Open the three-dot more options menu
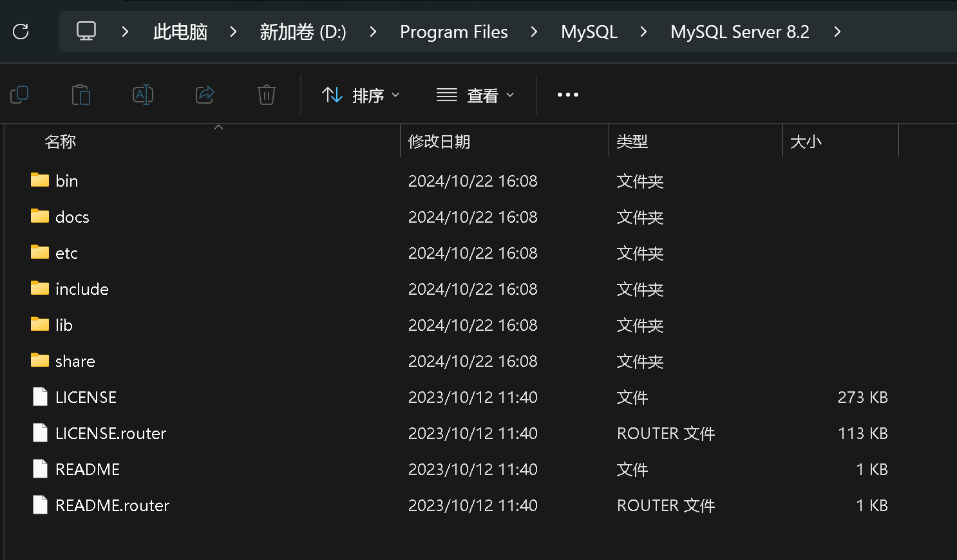This screenshot has width=957, height=560. tap(568, 95)
